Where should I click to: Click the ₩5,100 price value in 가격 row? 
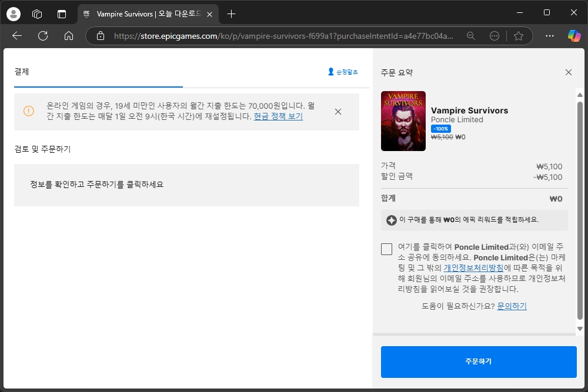coord(549,166)
